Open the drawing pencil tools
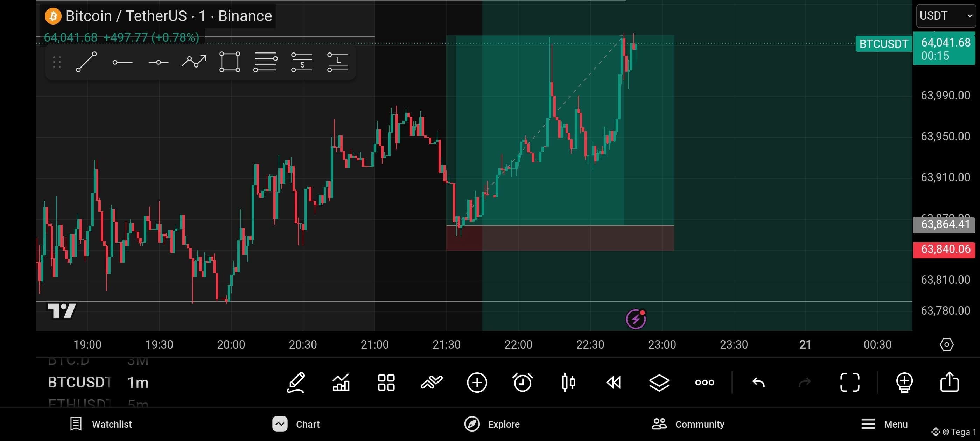 click(296, 383)
